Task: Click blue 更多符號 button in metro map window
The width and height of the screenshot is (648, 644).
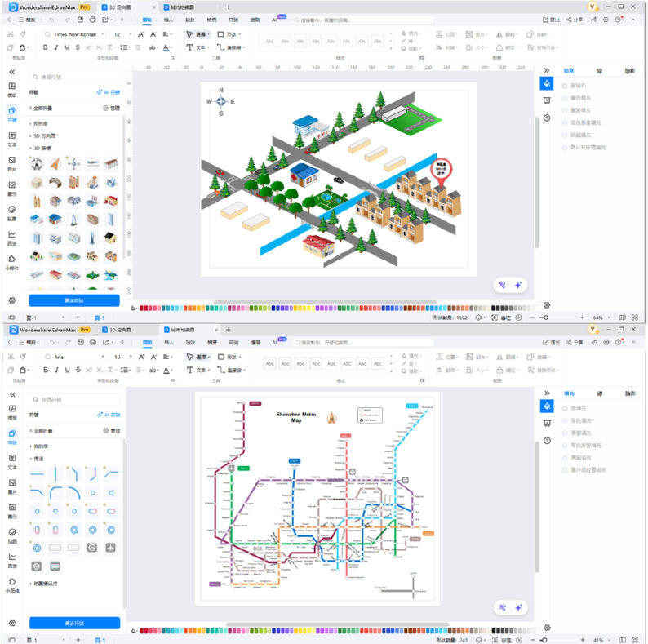Action: click(x=75, y=623)
